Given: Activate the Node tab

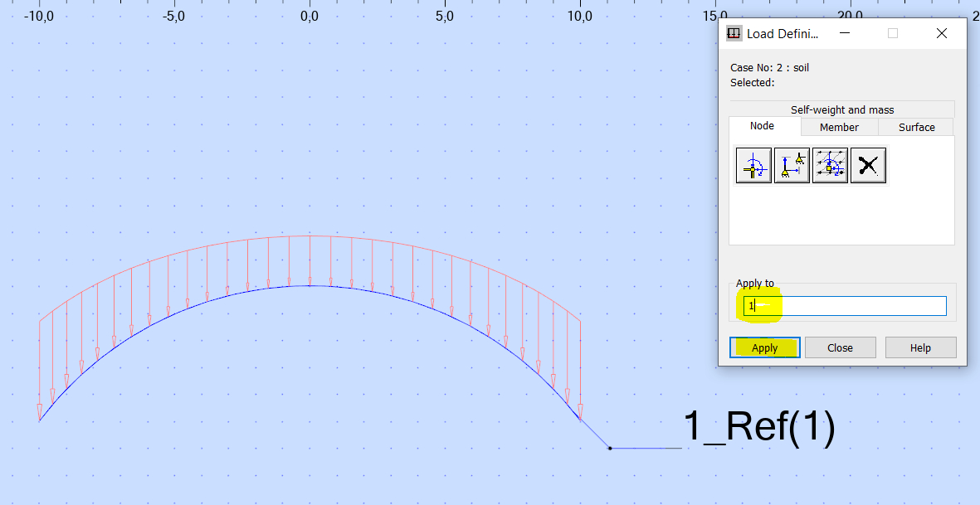Looking at the screenshot, I should pos(763,125).
